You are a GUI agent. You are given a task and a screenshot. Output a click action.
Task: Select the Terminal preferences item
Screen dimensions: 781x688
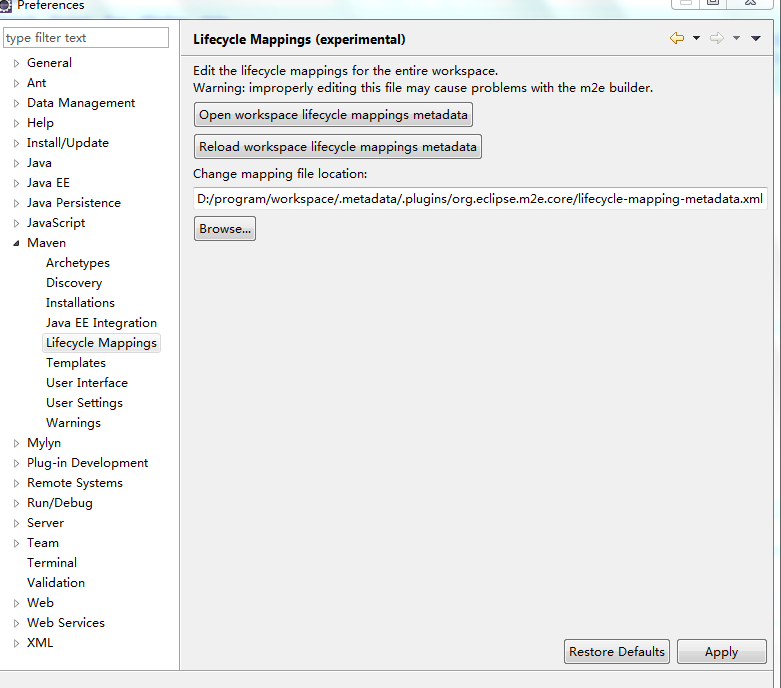point(52,563)
